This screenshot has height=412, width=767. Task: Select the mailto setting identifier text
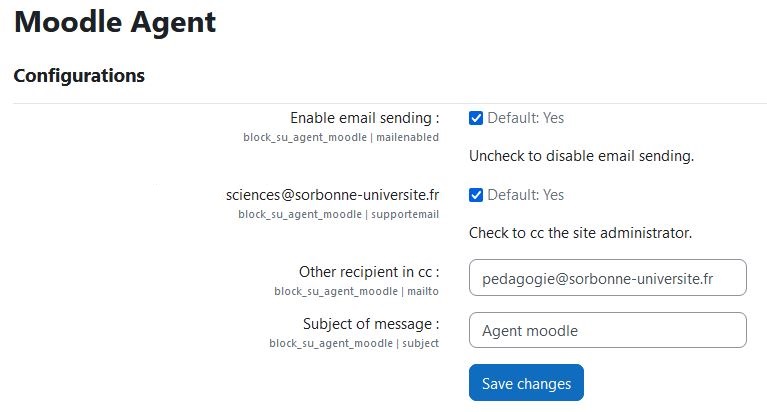coord(423,291)
